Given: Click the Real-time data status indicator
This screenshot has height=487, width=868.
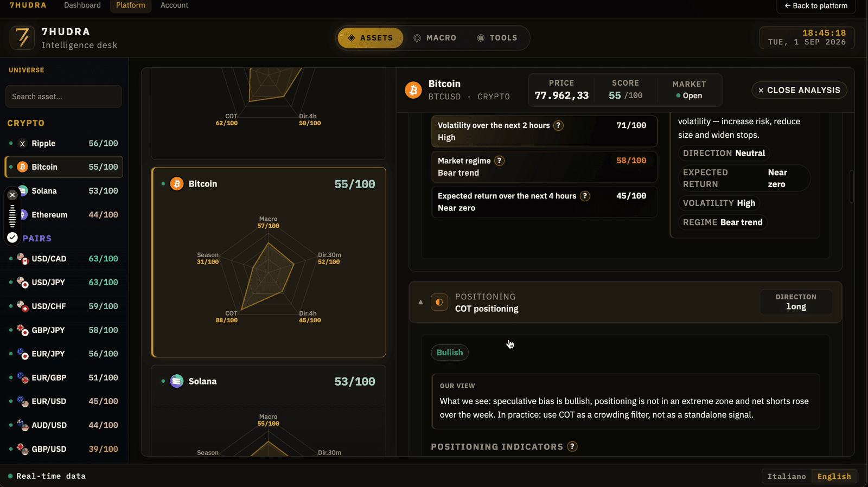Looking at the screenshot, I should click(47, 476).
